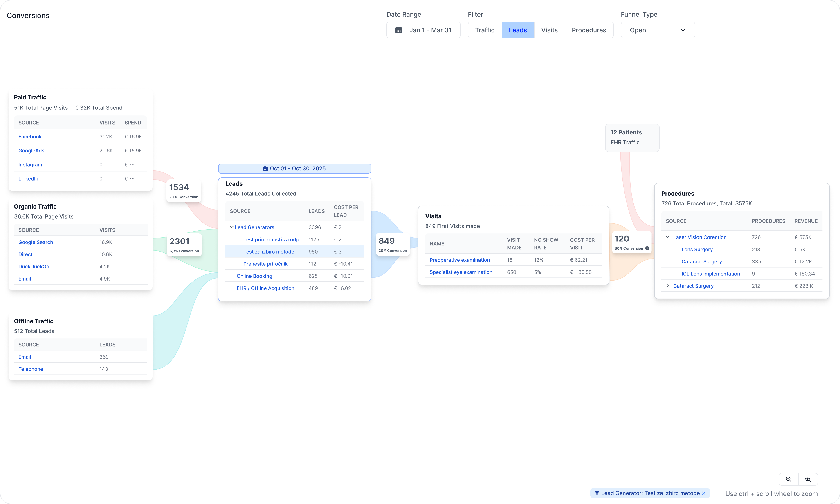Open Email under Offline Traffic
The width and height of the screenshot is (840, 504).
coord(25,357)
